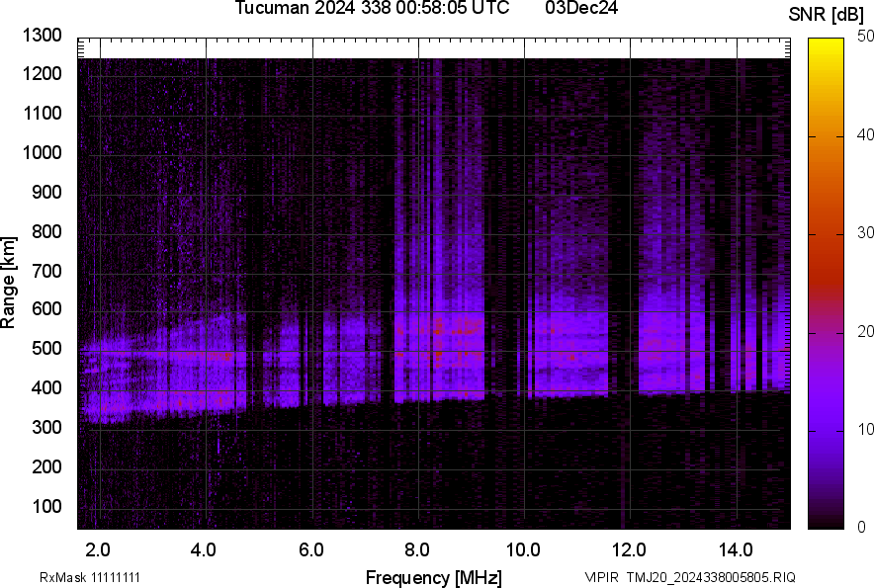Click the 2.0 tick on the frequency axis

[98, 549]
